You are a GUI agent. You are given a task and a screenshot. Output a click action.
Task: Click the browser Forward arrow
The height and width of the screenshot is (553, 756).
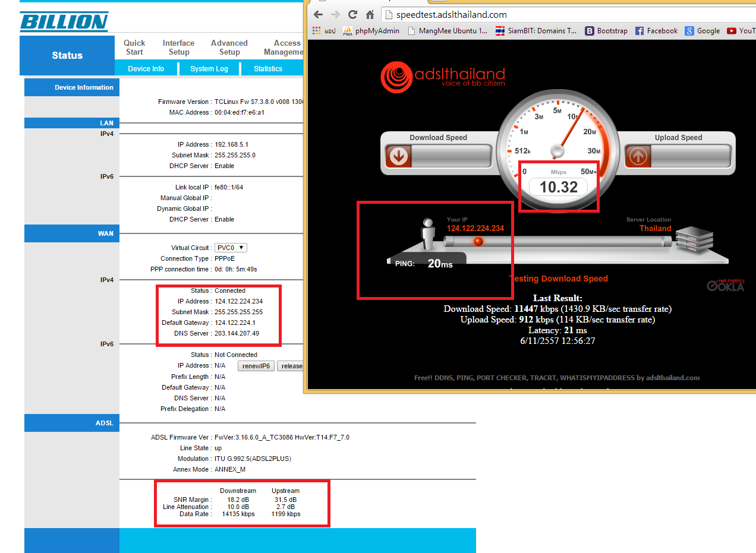click(x=335, y=14)
